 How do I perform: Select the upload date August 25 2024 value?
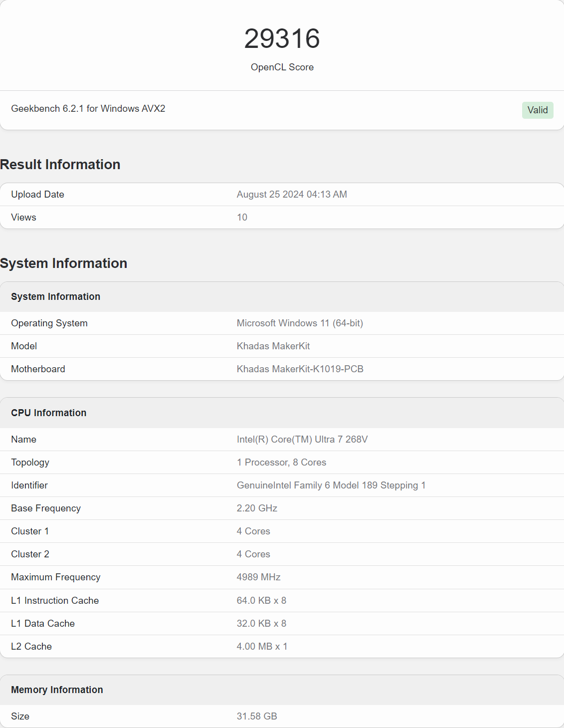click(292, 195)
